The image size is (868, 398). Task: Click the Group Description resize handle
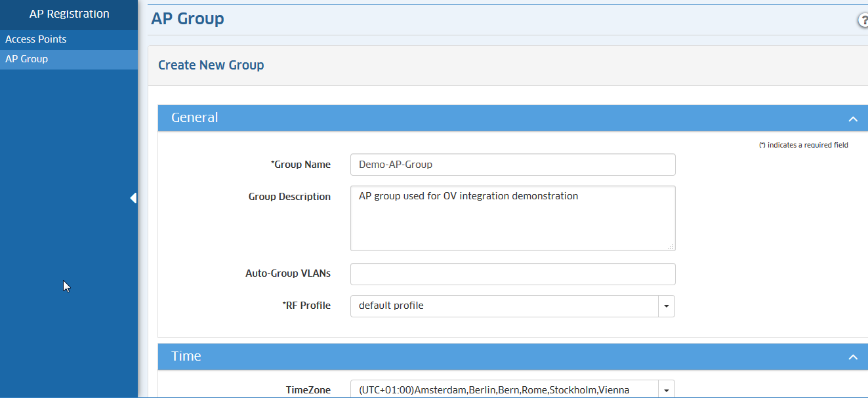671,247
